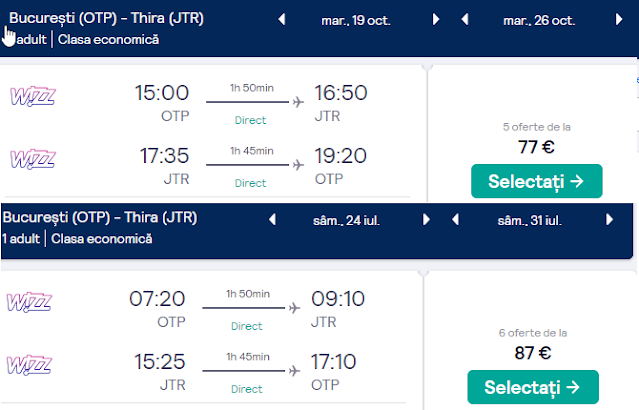Advance to the day after mar., 19 oct.
Viewport: 639px width, 410px height.
pos(436,20)
